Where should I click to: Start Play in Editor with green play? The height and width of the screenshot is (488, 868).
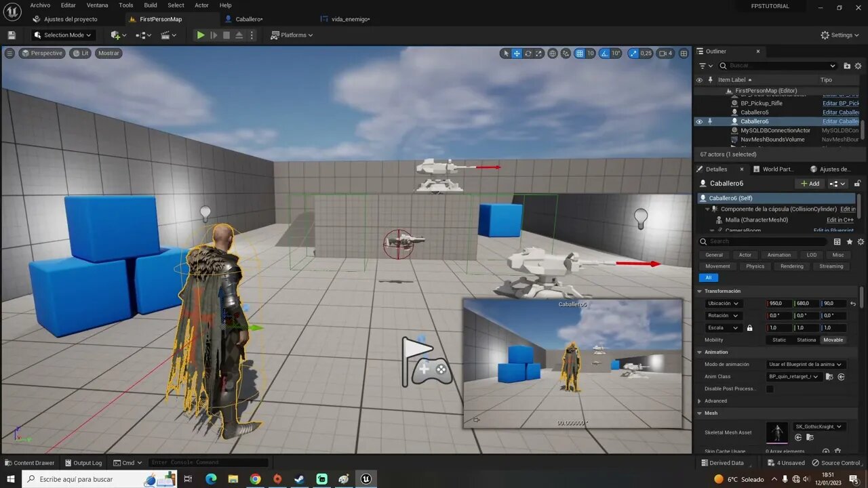click(x=201, y=35)
